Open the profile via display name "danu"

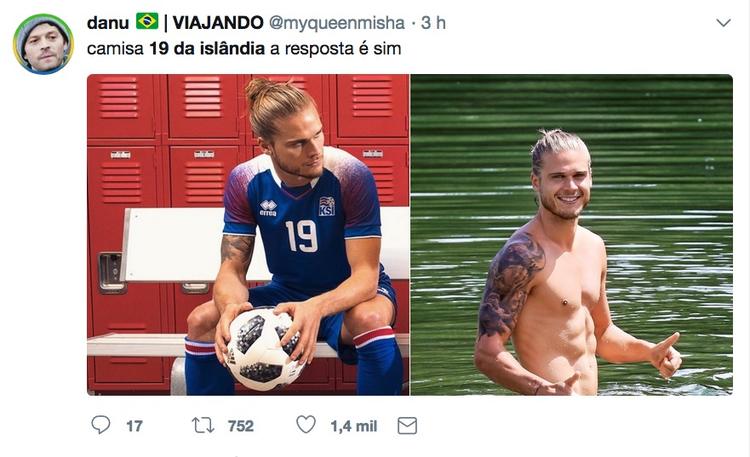click(x=108, y=22)
